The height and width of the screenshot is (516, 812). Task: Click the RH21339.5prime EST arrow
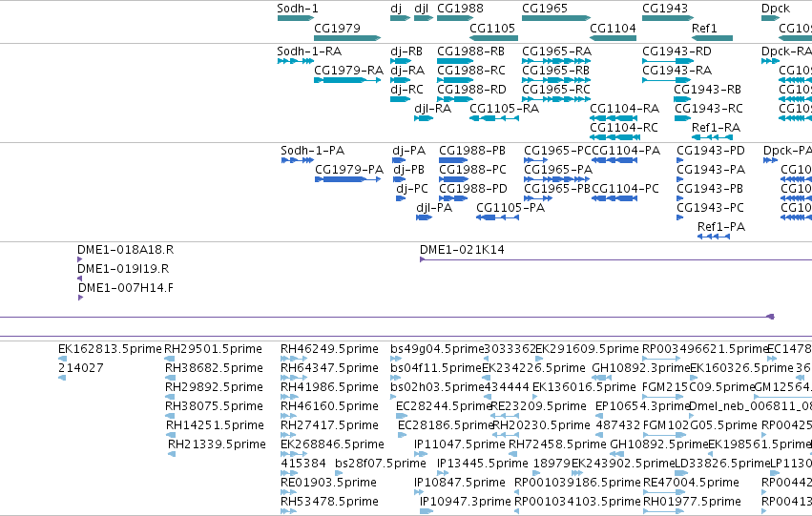(172, 454)
